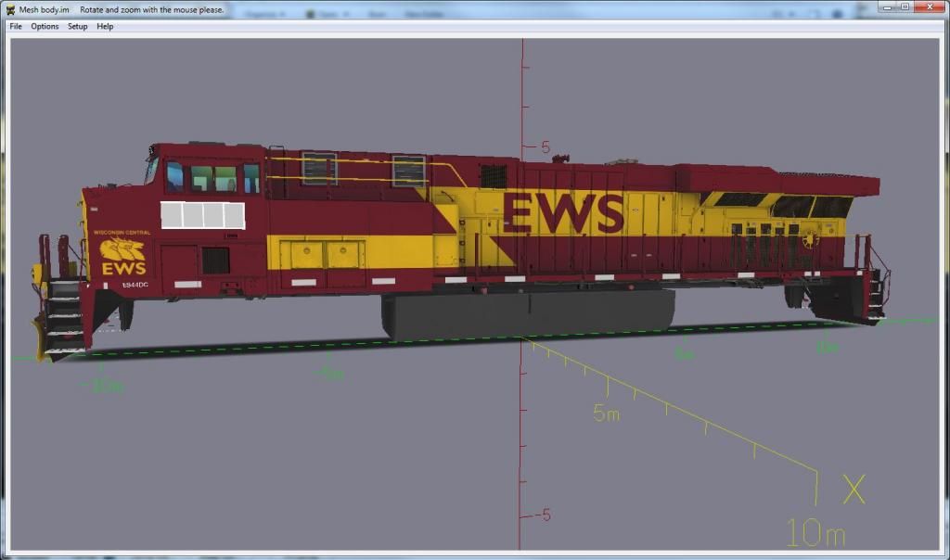Minimize the Mesh body.im window
This screenshot has height=560, width=950.
[x=888, y=7]
